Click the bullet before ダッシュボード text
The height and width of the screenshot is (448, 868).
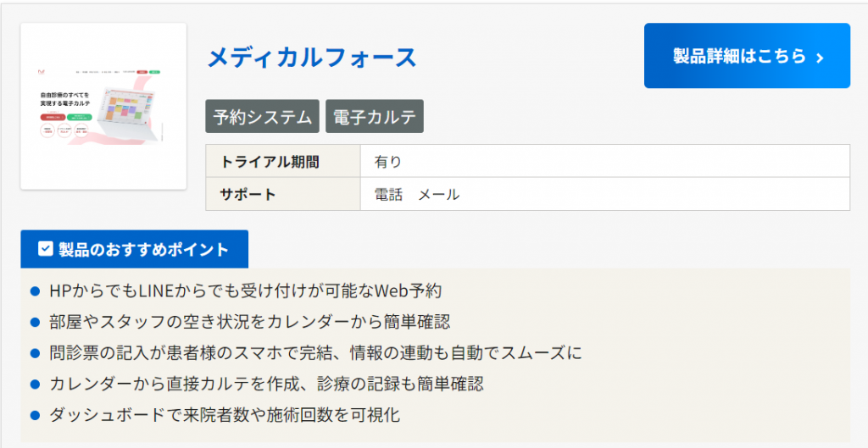pos(35,415)
